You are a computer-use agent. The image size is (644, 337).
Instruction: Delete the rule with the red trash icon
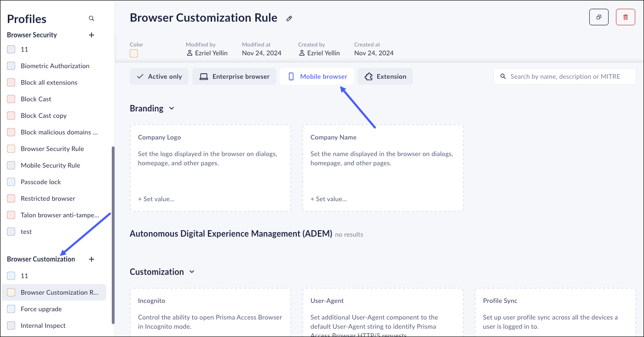(x=625, y=17)
